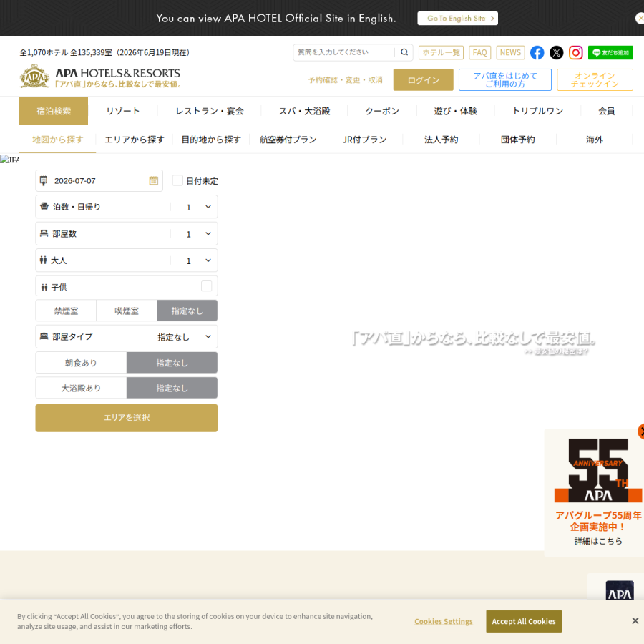This screenshot has width=644, height=644.
Task: Select the 禁煙室 option
Action: coord(66,311)
